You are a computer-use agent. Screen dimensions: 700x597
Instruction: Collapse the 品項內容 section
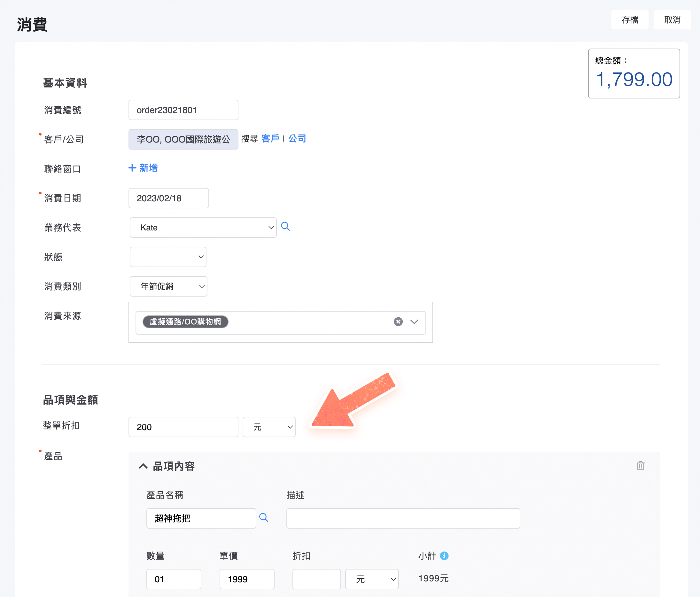(143, 466)
